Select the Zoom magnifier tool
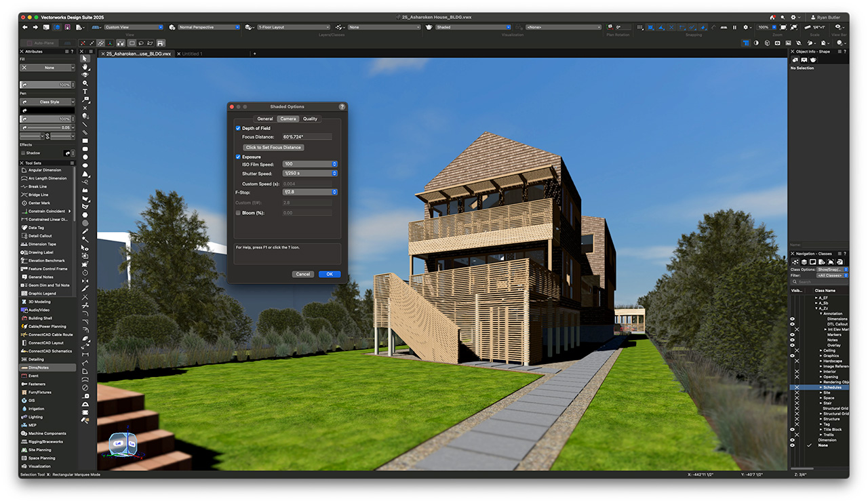This screenshot has height=503, width=868. (85, 83)
